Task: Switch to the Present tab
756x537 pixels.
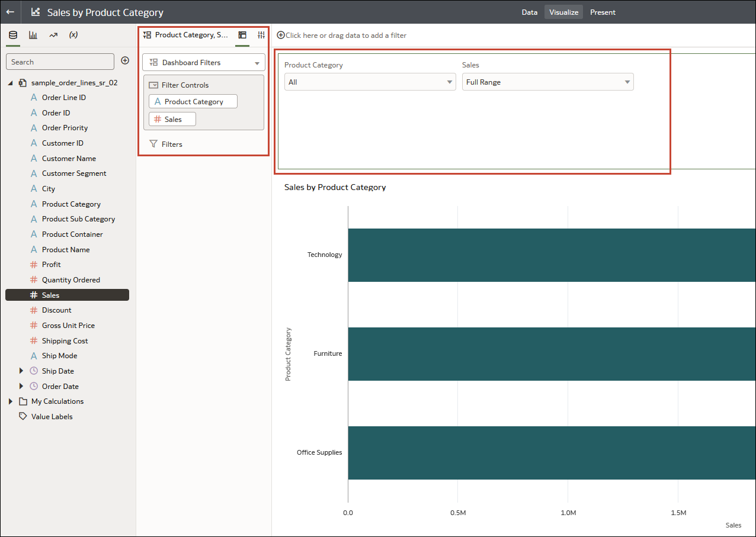Action: [x=603, y=12]
